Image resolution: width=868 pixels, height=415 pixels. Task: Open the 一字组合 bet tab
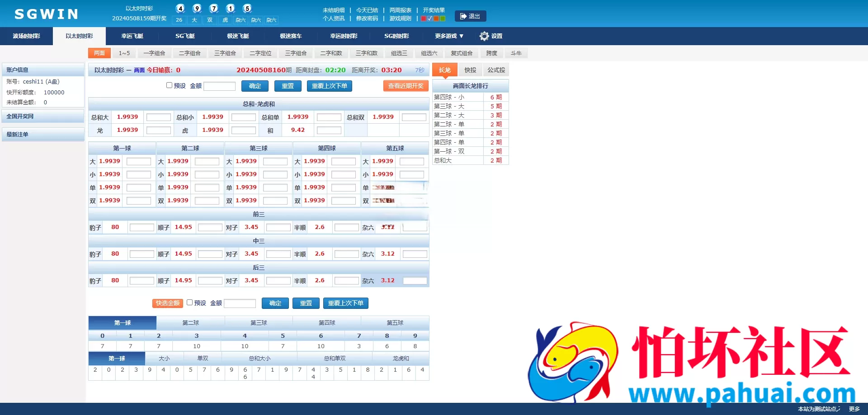tap(154, 53)
